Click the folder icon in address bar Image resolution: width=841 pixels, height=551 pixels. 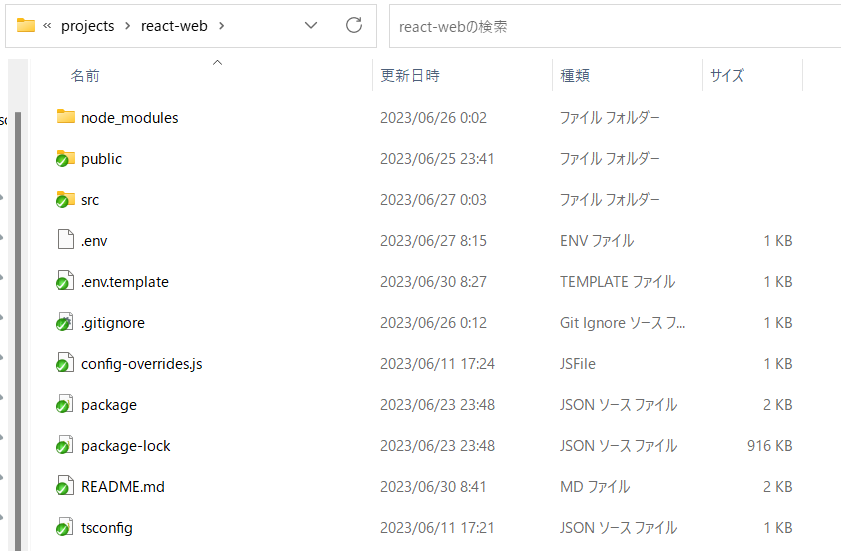coord(26,25)
